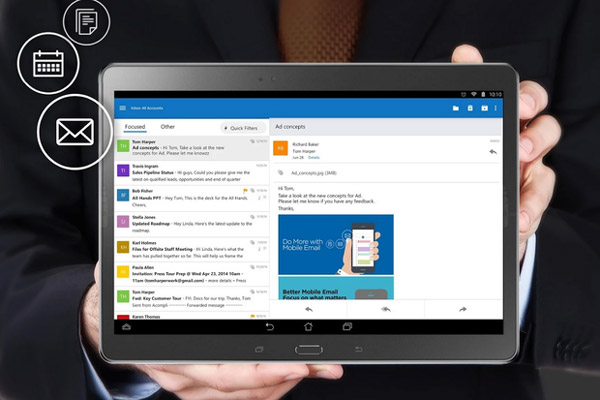
Task: Click the folder icon in the blue header
Action: click(x=456, y=108)
